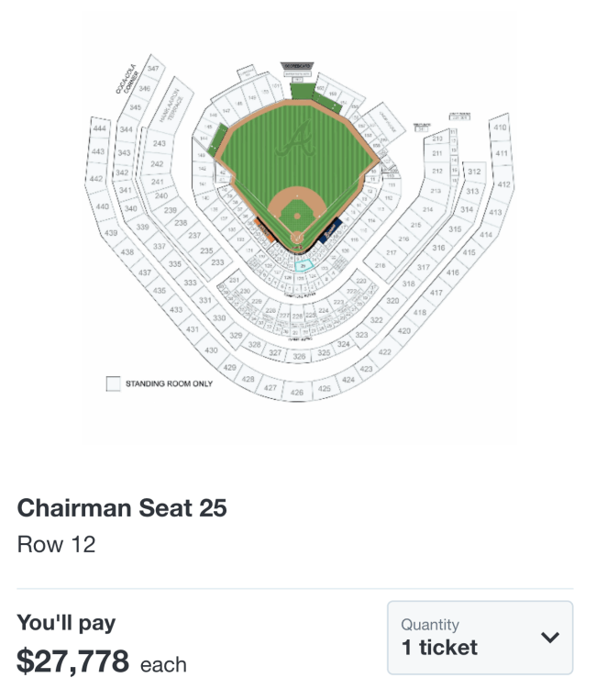
Task: Click the scoreboard marker above center field
Action: pyautogui.click(x=297, y=67)
